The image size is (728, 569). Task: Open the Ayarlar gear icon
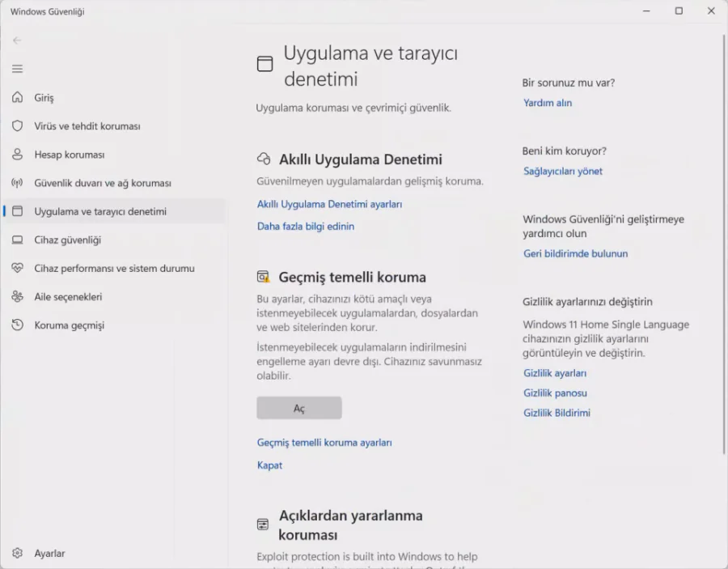click(18, 553)
